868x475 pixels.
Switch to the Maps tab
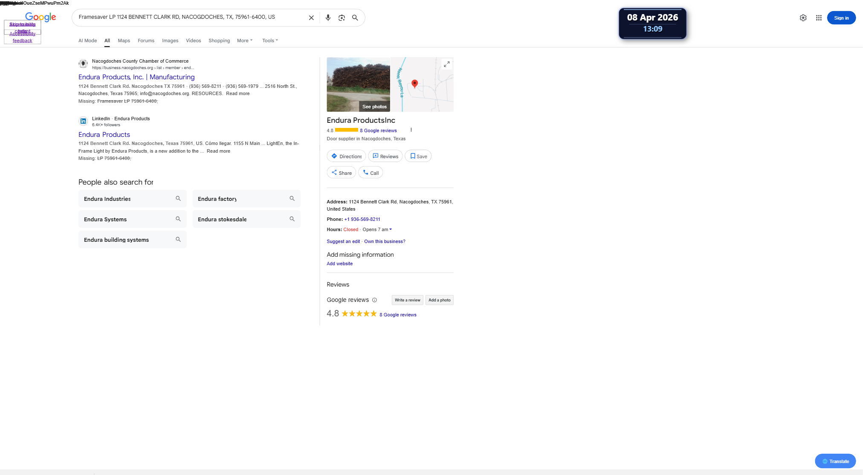[124, 41]
